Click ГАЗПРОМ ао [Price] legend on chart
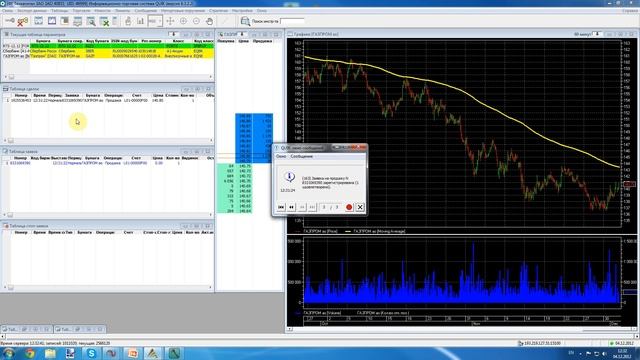This screenshot has height=360, width=640. click(321, 231)
